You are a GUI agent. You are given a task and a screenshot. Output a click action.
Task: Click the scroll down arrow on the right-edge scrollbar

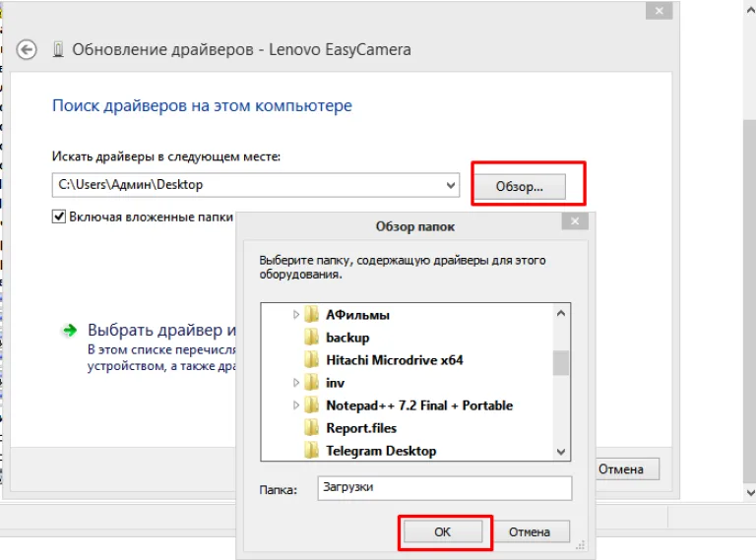pyautogui.click(x=750, y=492)
